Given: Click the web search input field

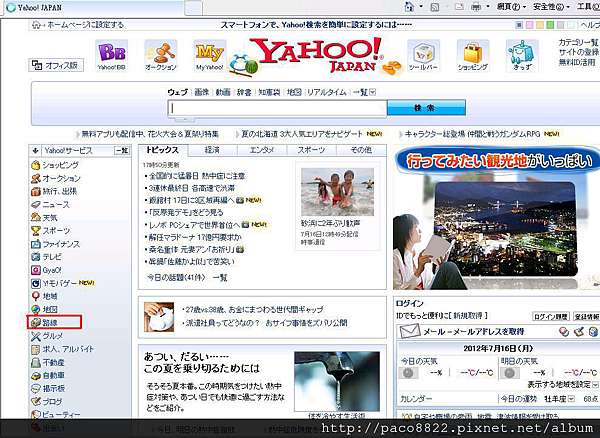Looking at the screenshot, I should click(277, 108).
